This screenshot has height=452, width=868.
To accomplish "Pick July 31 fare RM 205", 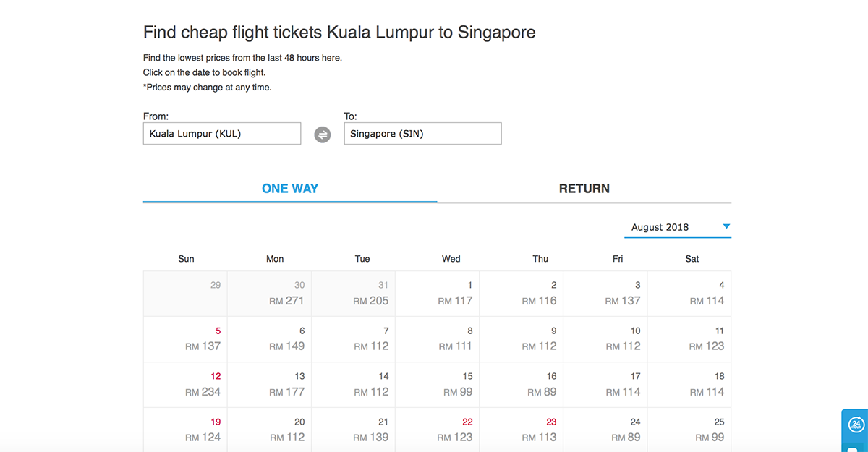I will click(x=353, y=294).
